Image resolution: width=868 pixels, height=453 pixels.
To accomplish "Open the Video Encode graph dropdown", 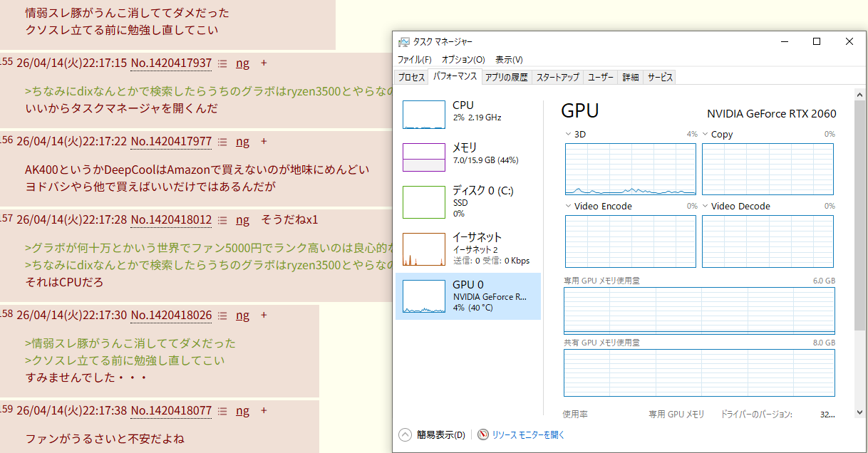I will (x=568, y=206).
